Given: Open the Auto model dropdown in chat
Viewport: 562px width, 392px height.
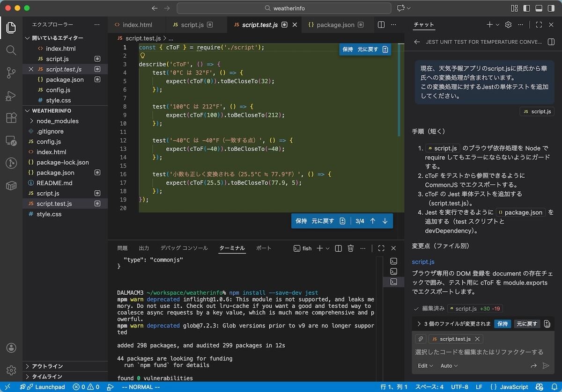Looking at the screenshot, I should (x=449, y=366).
